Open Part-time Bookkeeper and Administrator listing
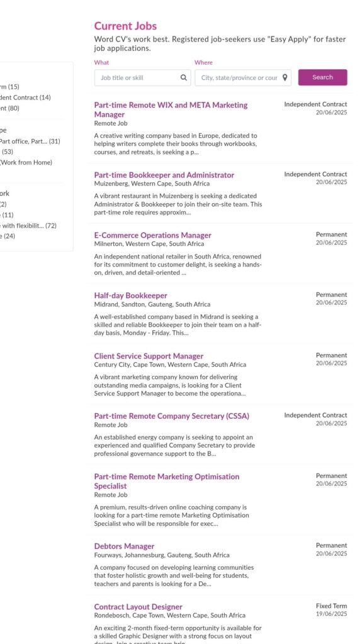The width and height of the screenshot is (362, 644). [164, 175]
